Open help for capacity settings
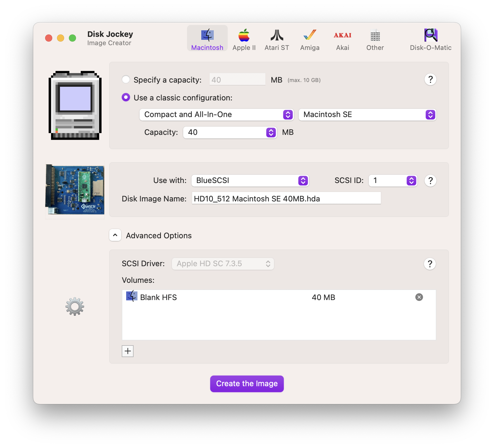Image resolution: width=494 pixels, height=448 pixels. 430,79
